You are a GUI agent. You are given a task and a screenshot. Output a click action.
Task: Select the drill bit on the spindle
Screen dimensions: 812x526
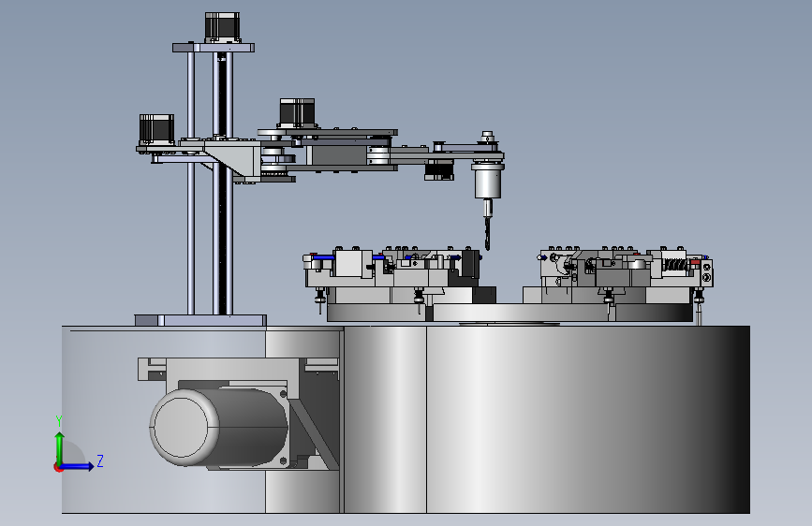click(x=487, y=232)
